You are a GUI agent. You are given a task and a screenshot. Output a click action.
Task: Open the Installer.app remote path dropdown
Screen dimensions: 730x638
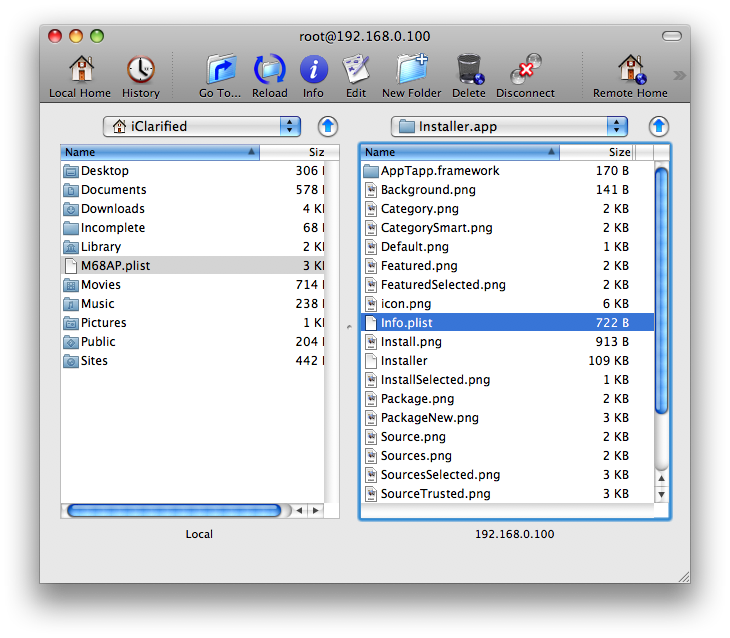(x=508, y=127)
